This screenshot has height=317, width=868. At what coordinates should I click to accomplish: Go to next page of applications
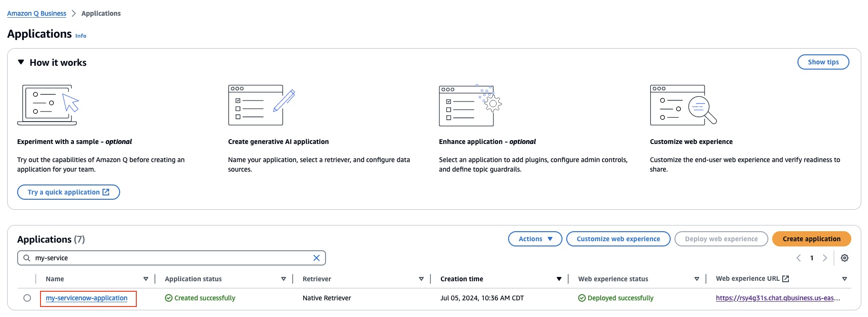(x=825, y=258)
